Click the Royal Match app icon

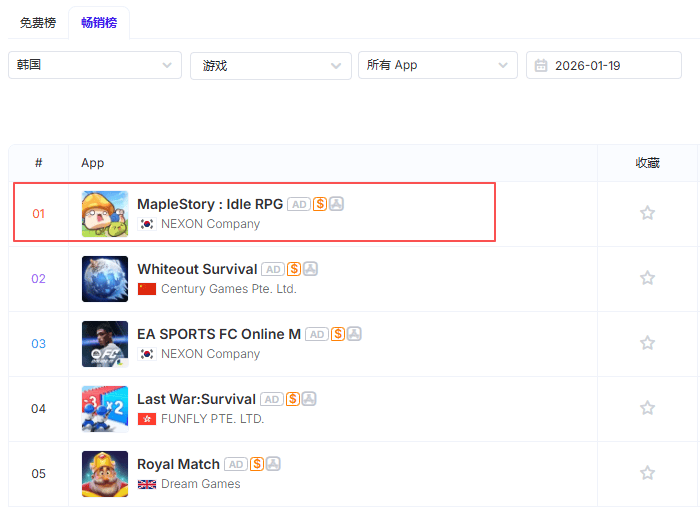[x=105, y=473]
